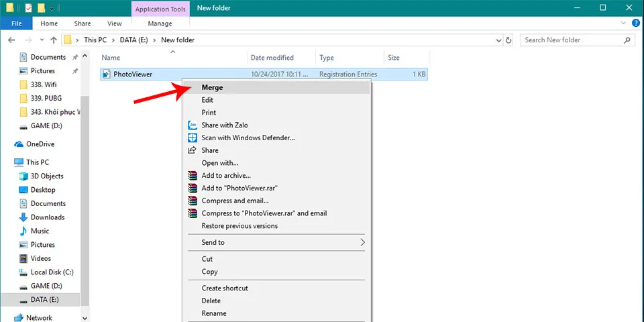The width and height of the screenshot is (644, 322).
Task: Click the blue Help question mark icon
Action: [x=635, y=23]
